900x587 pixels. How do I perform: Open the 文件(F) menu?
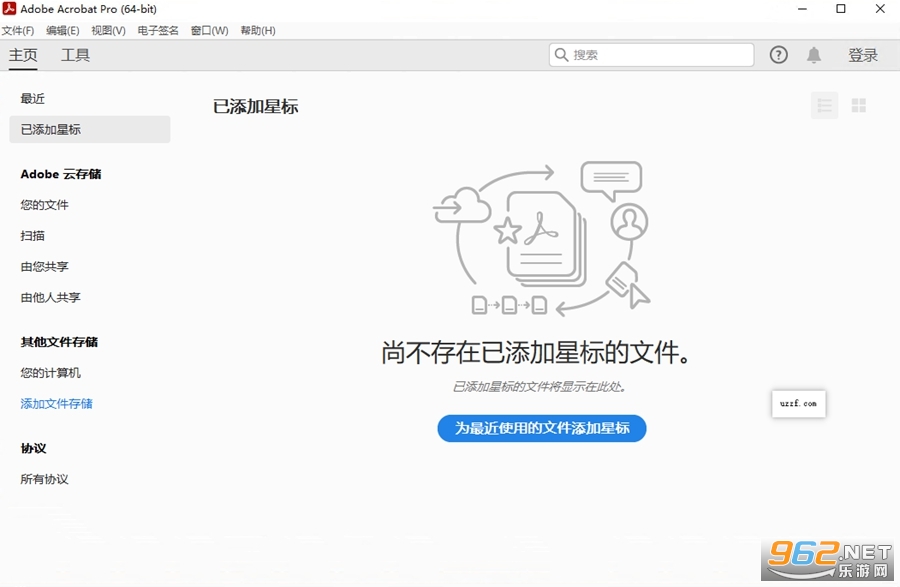point(18,30)
